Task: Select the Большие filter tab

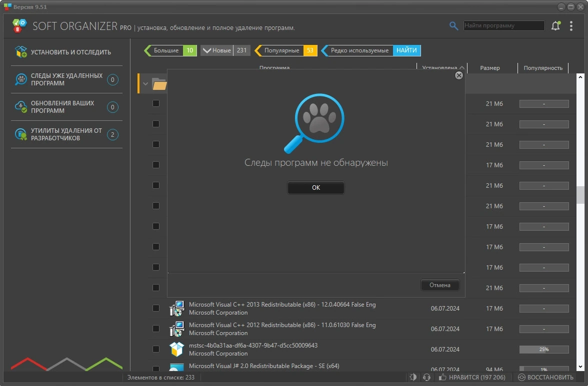Action: [x=170, y=50]
